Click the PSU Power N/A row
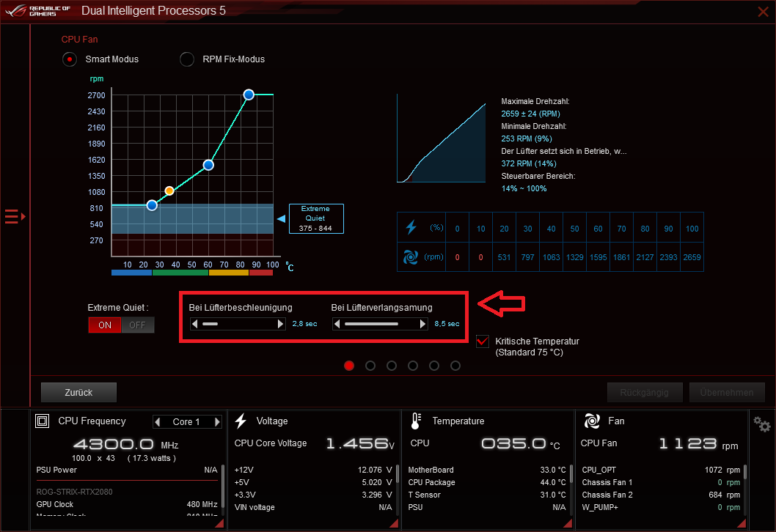 [x=127, y=470]
